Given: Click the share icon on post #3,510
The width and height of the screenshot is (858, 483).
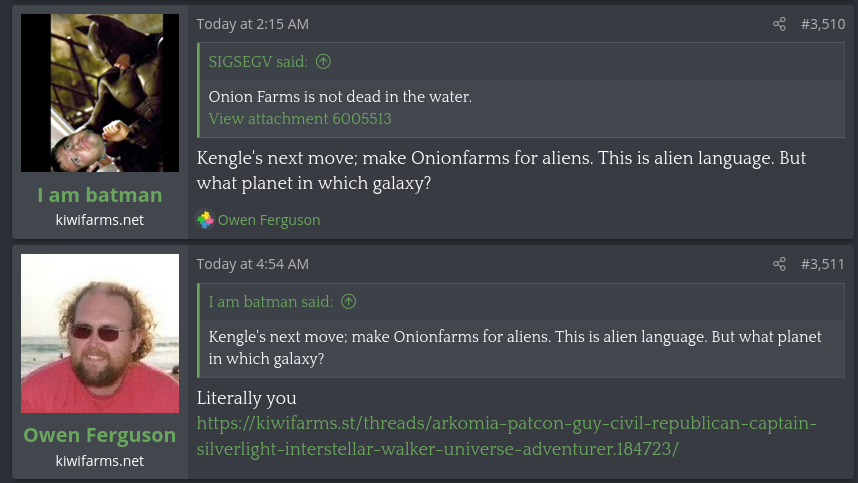Looking at the screenshot, I should coord(780,24).
